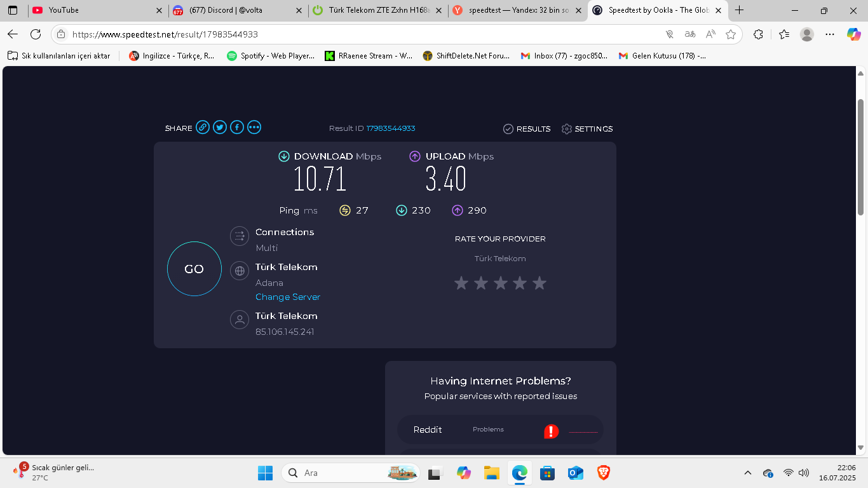
Task: Open the Ingilizce - Türkçe bookmark
Action: point(172,56)
